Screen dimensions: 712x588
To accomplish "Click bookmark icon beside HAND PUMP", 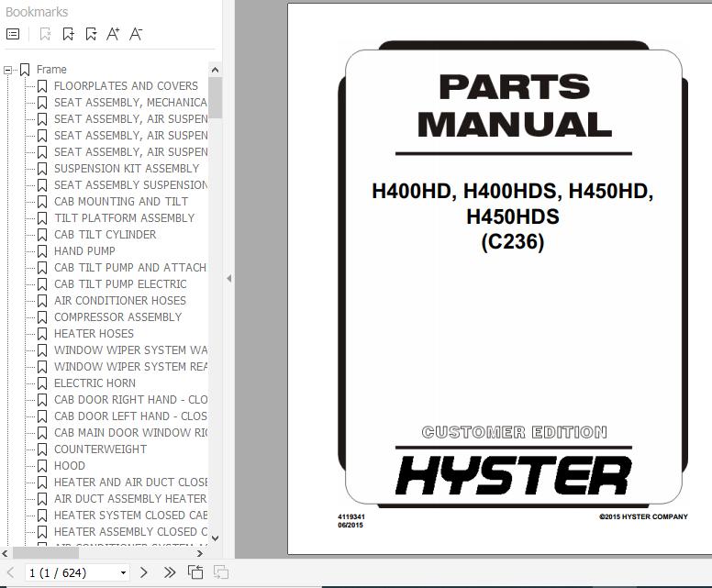I will coord(42,251).
